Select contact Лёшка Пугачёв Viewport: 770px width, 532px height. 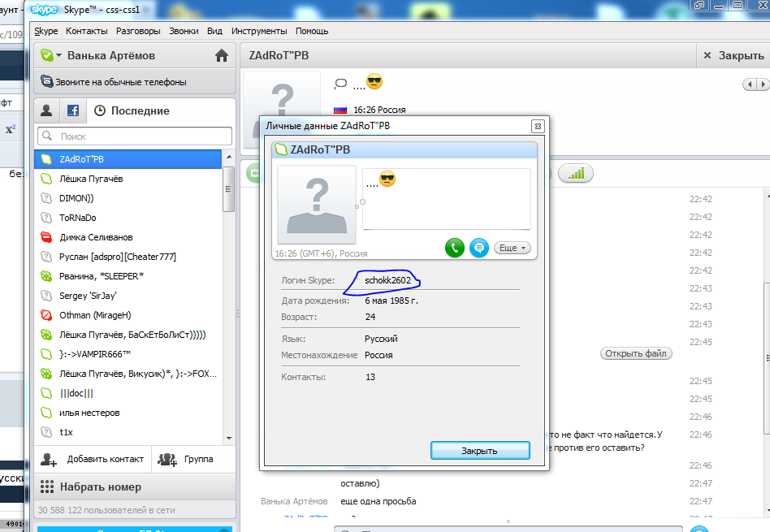coord(128,179)
